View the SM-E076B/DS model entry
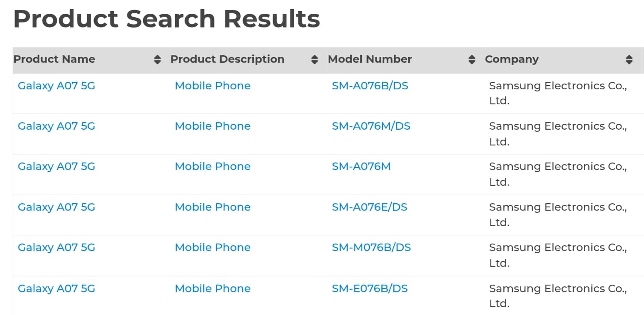644x315 pixels. point(370,288)
